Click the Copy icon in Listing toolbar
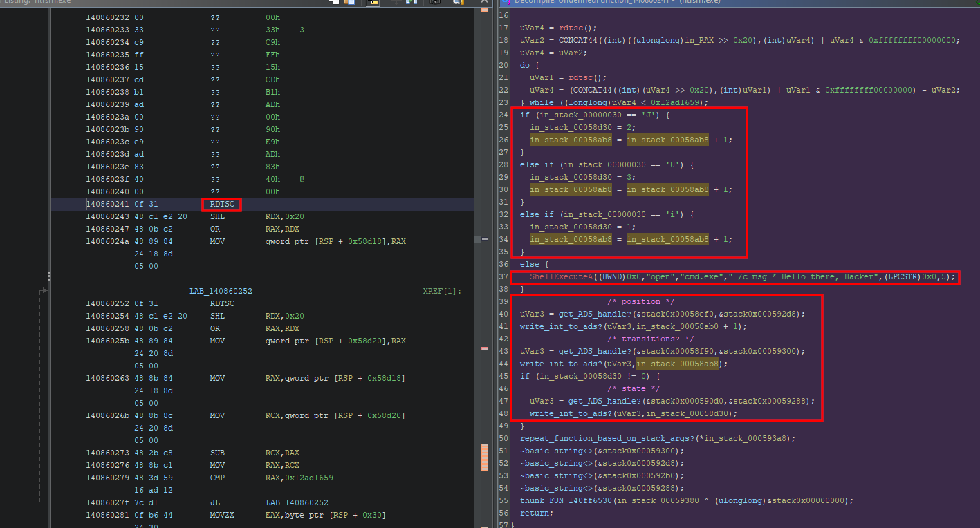This screenshot has width=980, height=528. 335,3
